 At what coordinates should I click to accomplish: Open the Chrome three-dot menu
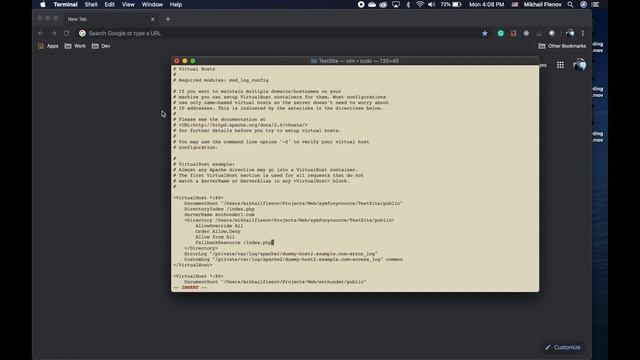[583, 33]
